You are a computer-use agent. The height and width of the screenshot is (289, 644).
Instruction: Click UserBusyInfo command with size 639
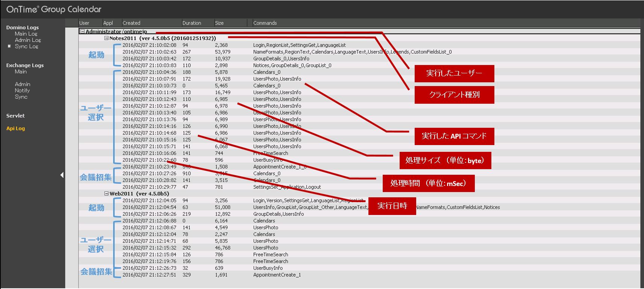click(268, 268)
